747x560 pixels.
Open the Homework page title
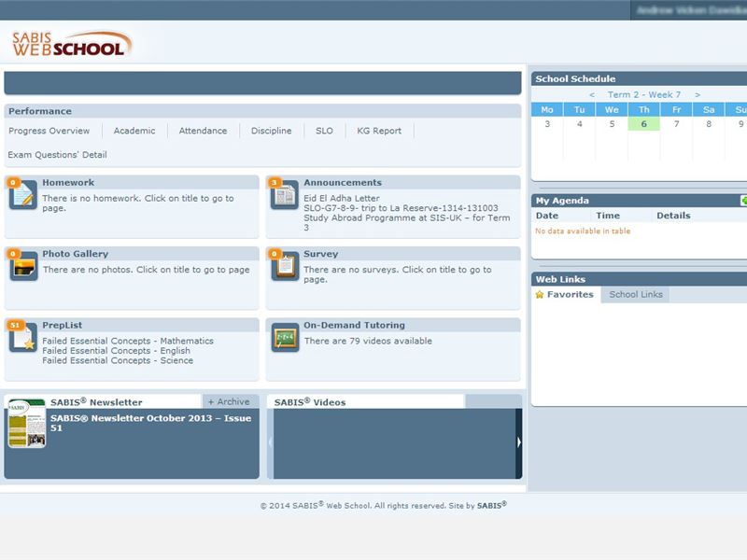coord(68,182)
